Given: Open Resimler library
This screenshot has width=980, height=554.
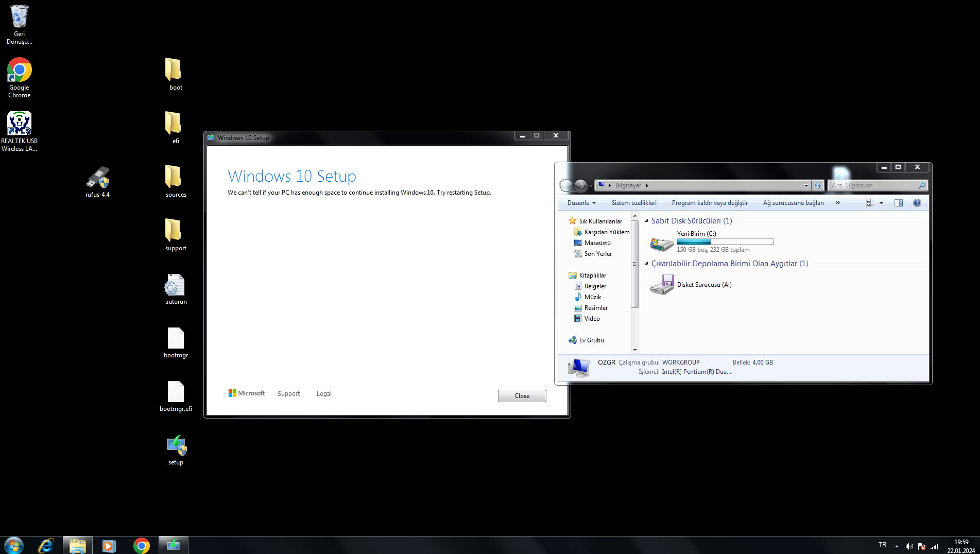Looking at the screenshot, I should point(591,308).
